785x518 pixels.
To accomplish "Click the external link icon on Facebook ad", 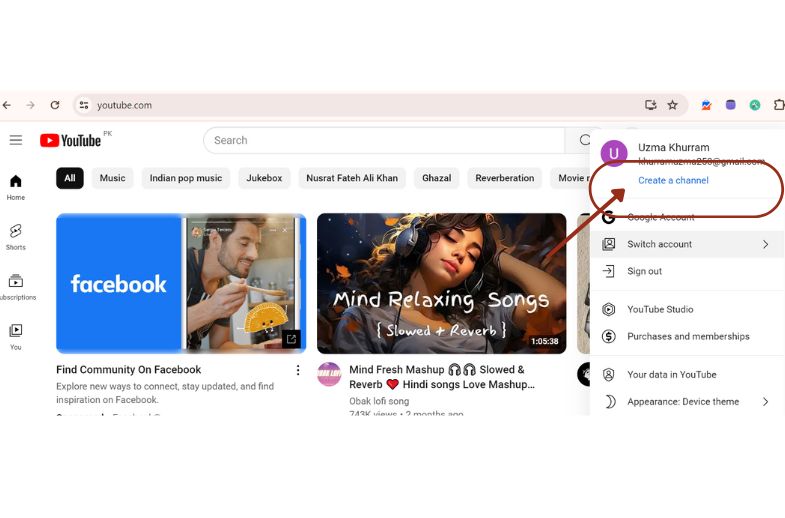I will pyautogui.click(x=291, y=339).
